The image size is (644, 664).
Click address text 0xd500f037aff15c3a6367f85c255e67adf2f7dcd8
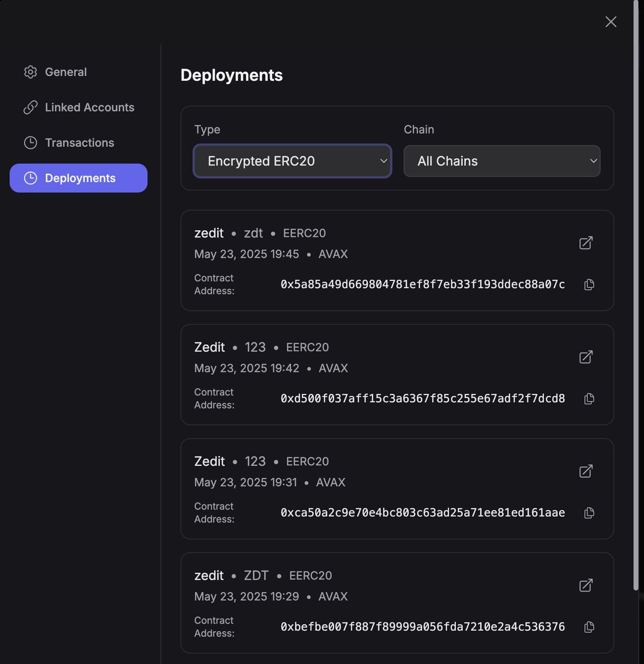(423, 398)
